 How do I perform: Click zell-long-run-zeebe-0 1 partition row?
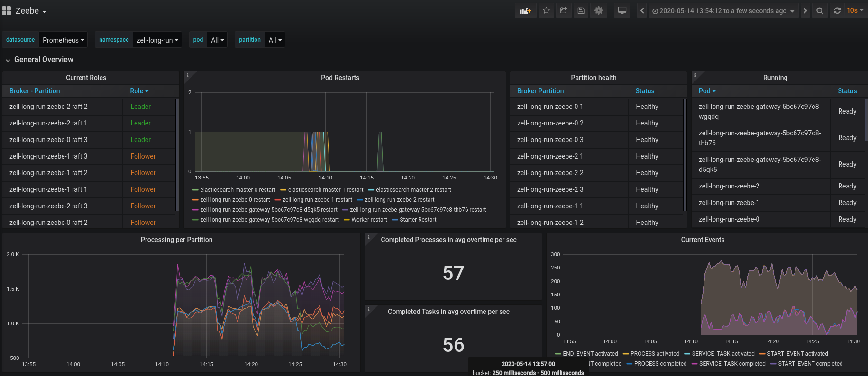[596, 107]
